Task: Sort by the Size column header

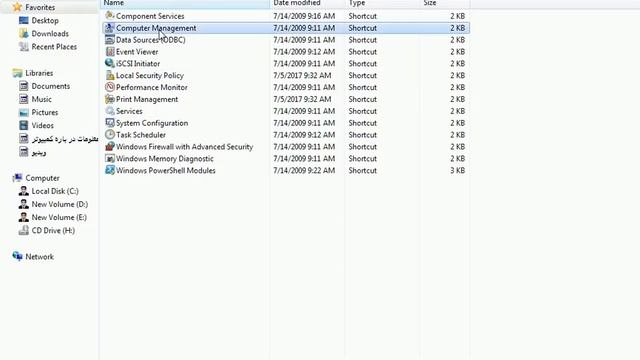Action: (x=445, y=3)
